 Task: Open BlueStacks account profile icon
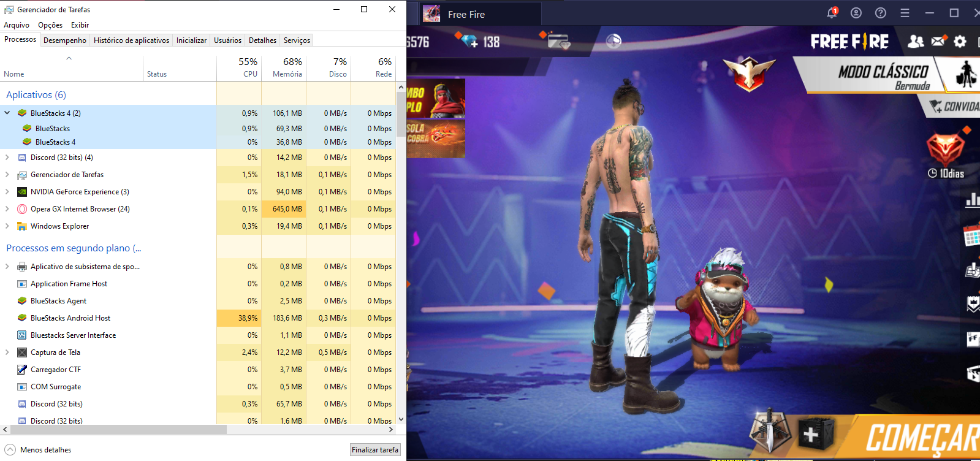(856, 13)
